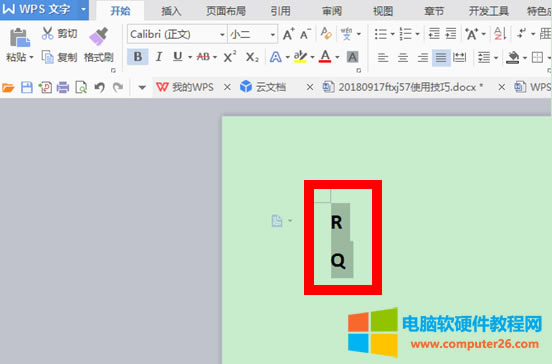Click the Format Painter brush icon

(x=98, y=37)
